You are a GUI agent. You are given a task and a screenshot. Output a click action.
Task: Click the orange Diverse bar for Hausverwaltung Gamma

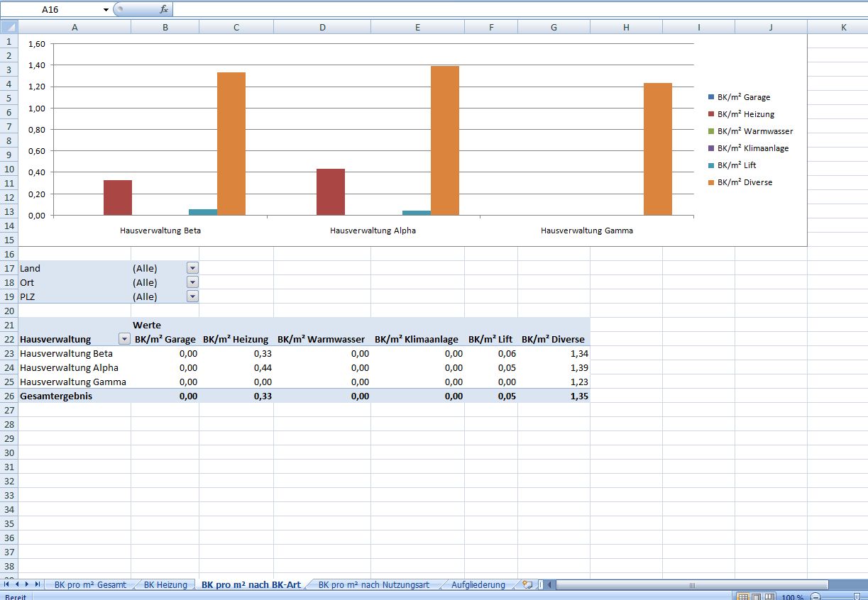click(x=658, y=149)
